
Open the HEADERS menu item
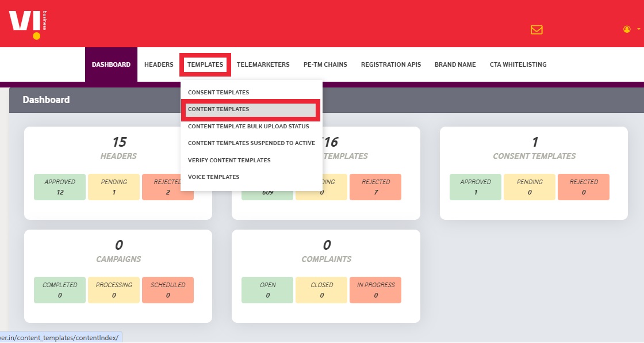158,64
